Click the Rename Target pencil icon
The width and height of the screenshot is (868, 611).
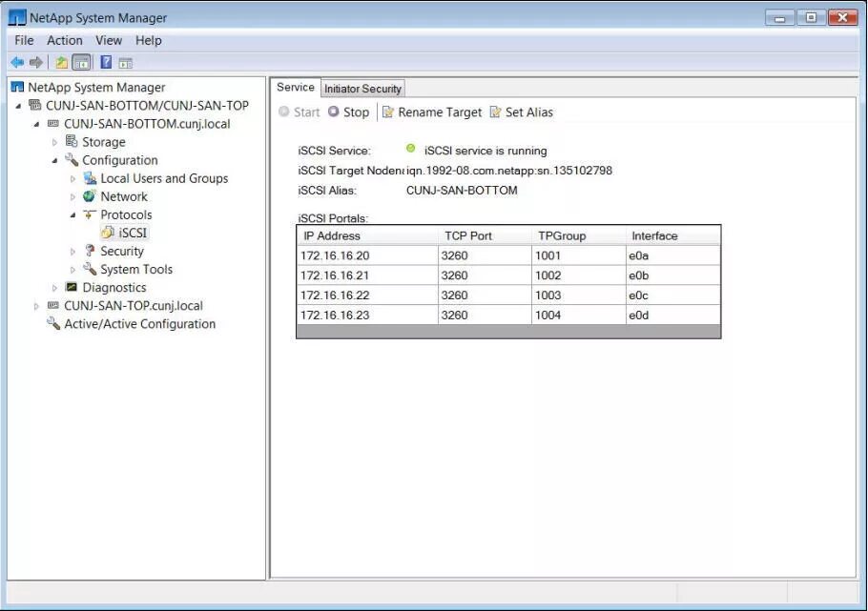[388, 112]
